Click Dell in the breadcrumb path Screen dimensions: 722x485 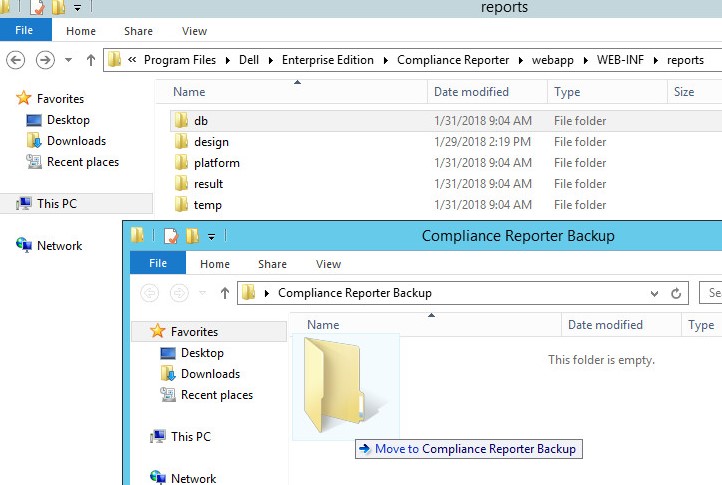click(x=249, y=60)
